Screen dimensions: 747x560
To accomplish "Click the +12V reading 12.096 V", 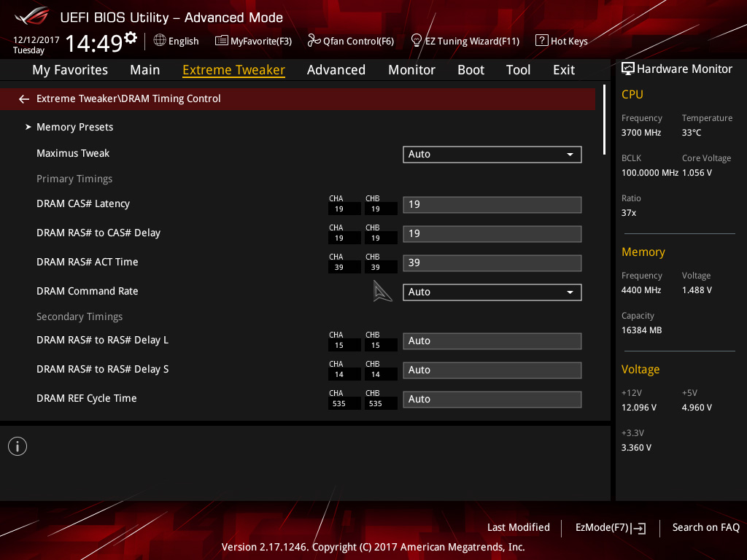I will 639,408.
